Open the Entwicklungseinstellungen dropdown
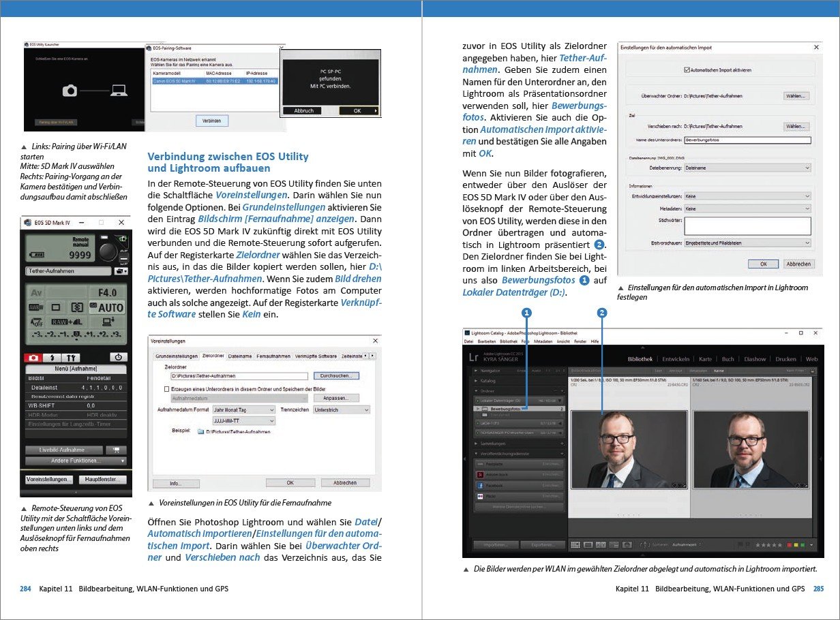Viewport: 840px width, 620px height. point(747,196)
